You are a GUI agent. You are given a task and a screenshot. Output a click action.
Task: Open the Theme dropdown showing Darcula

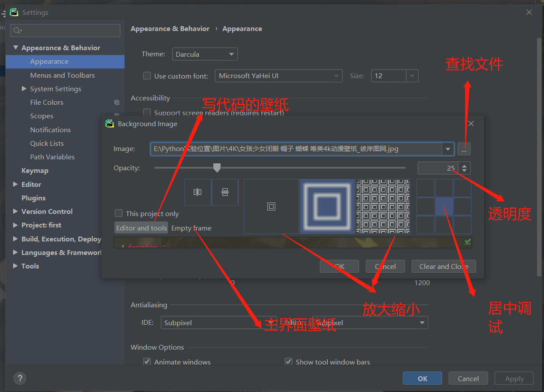(205, 54)
